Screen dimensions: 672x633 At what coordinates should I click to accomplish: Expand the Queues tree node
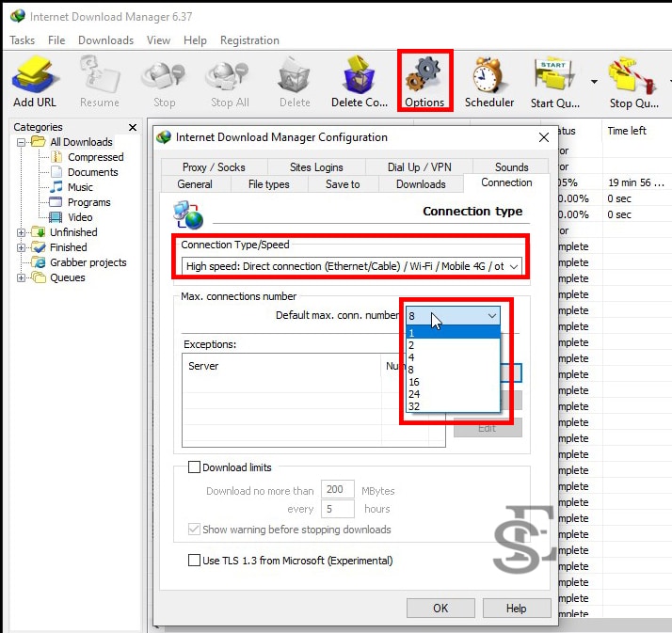[21, 278]
